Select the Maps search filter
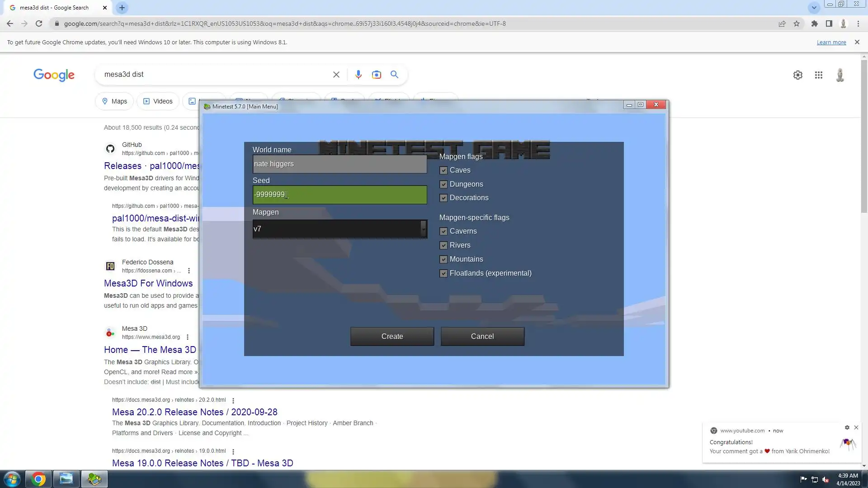The height and width of the screenshot is (488, 868). (x=114, y=101)
